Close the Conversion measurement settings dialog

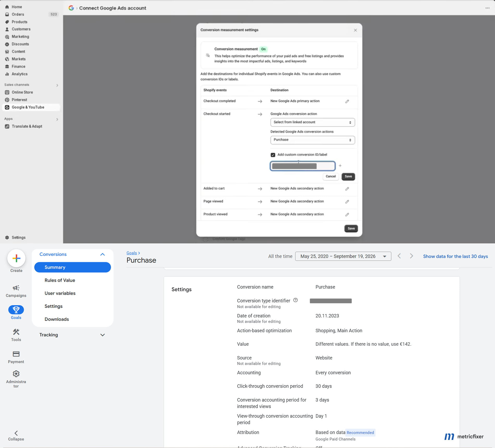pos(355,30)
